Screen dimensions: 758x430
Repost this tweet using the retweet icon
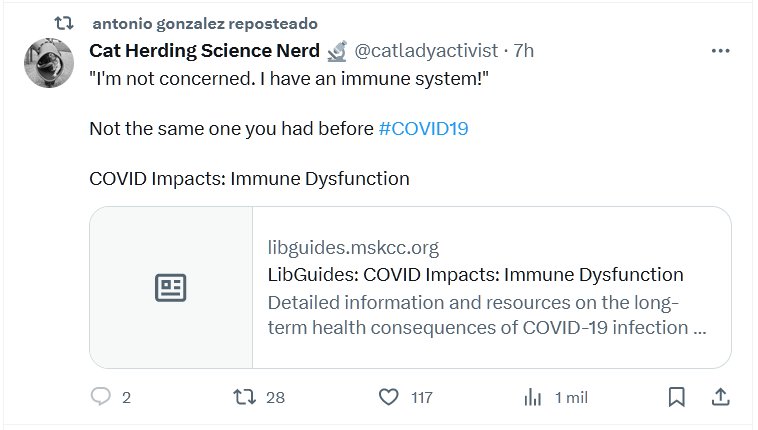(x=244, y=397)
